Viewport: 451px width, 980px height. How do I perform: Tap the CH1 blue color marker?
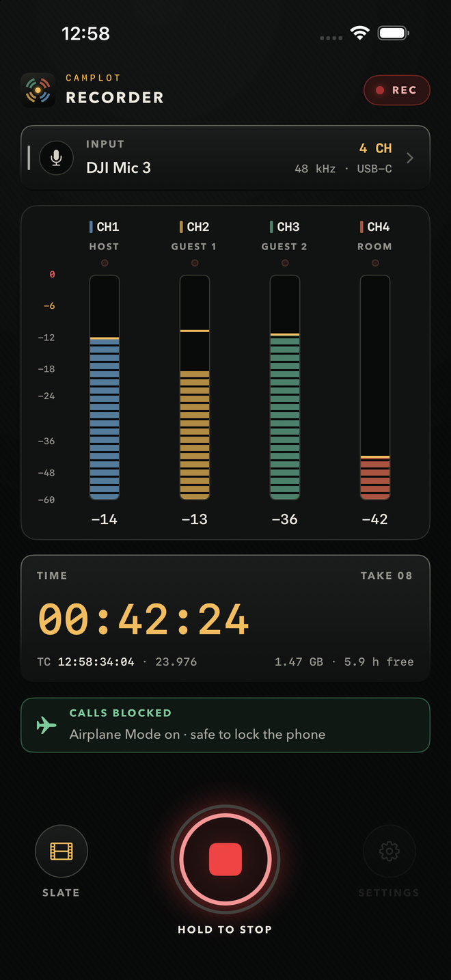(x=92, y=227)
